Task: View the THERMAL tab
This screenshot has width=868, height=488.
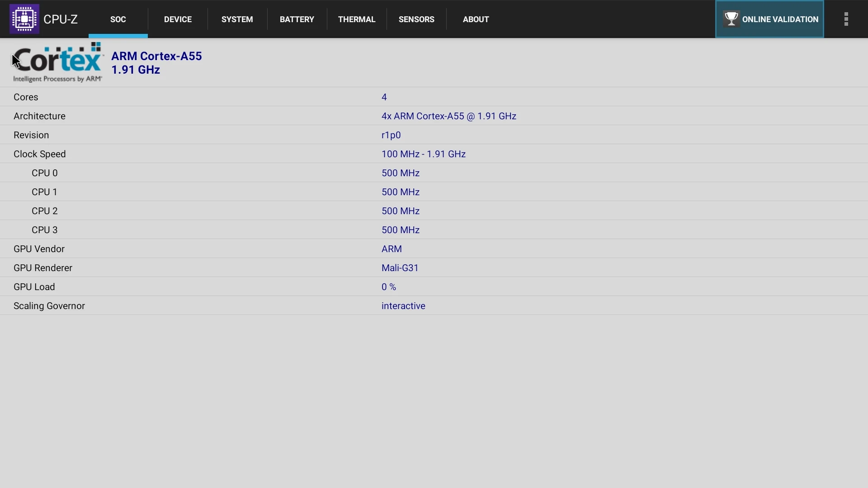Action: click(x=356, y=19)
